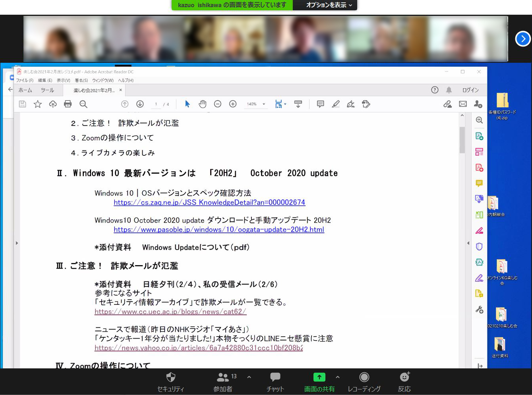Click the セキュリティ button in Zoom
The width and height of the screenshot is (532, 395).
pos(171,382)
